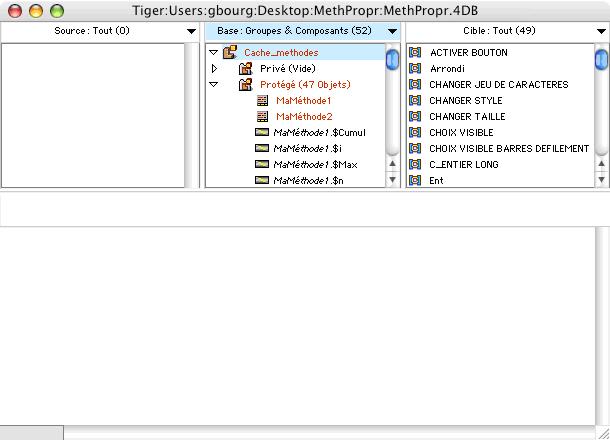Open the Base: Groupes & Composants dropdown
The image size is (610, 440).
coord(392,32)
